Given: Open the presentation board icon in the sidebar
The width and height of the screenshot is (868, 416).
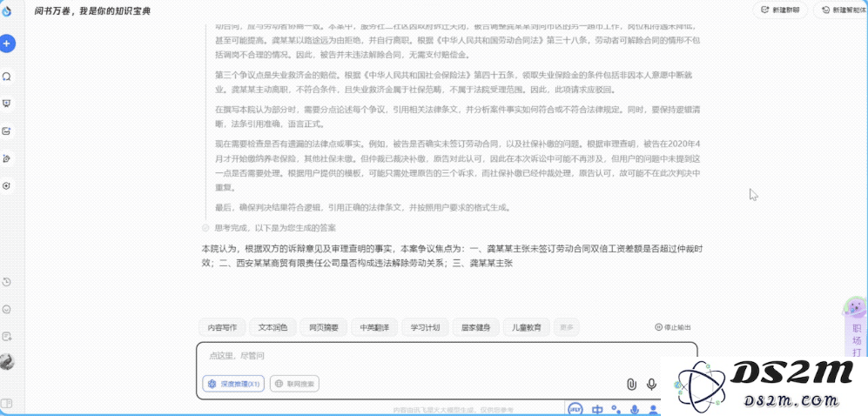Looking at the screenshot, I should [7, 104].
